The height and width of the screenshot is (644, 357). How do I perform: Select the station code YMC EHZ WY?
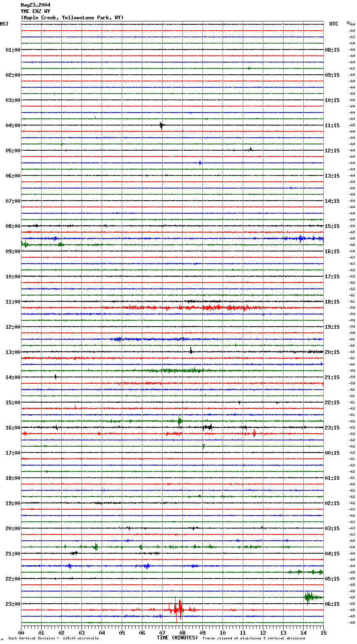(x=35, y=11)
